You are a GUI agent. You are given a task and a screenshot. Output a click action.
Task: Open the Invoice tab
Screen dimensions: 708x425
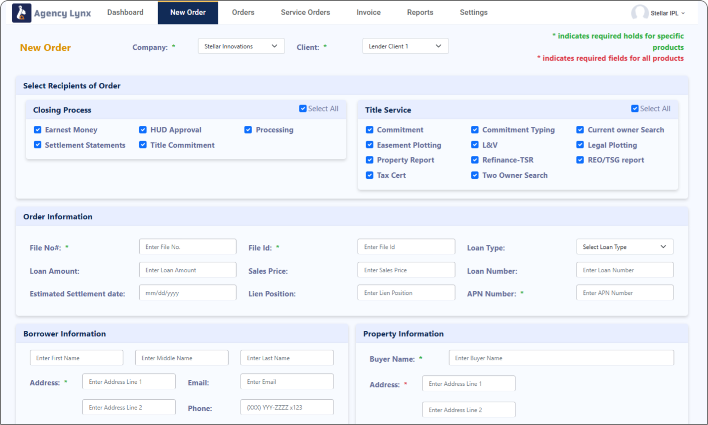(368, 12)
